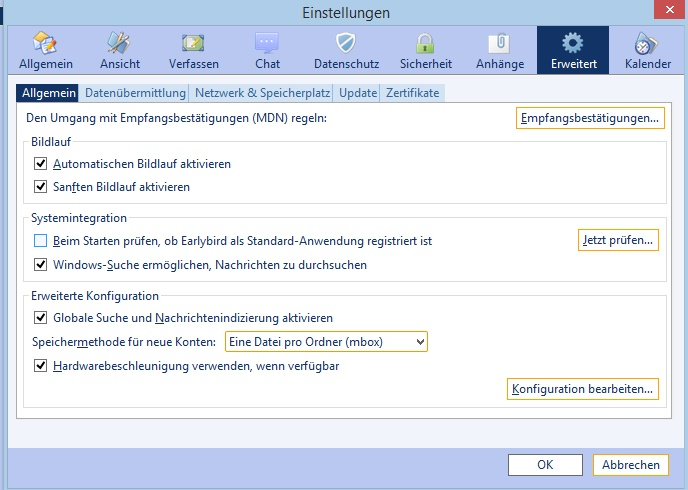This screenshot has height=490, width=688.
Task: Switch to the Datenübermittlung tab
Action: coord(135,93)
